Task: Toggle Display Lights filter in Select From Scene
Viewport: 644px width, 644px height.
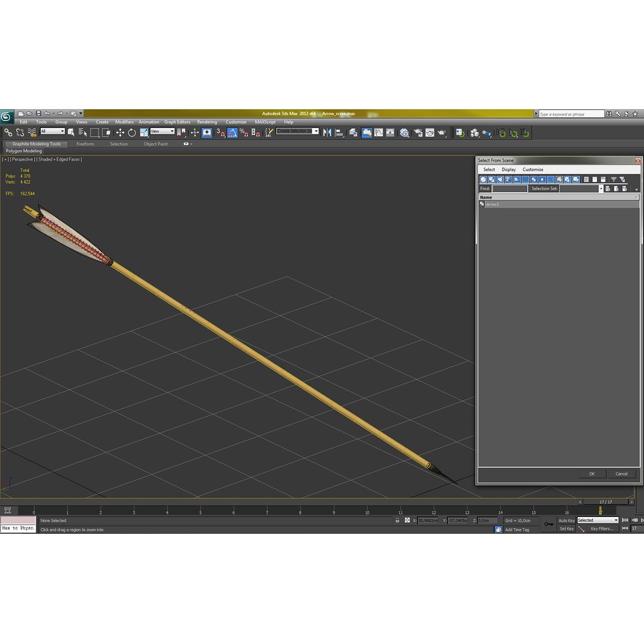Action: point(500,179)
